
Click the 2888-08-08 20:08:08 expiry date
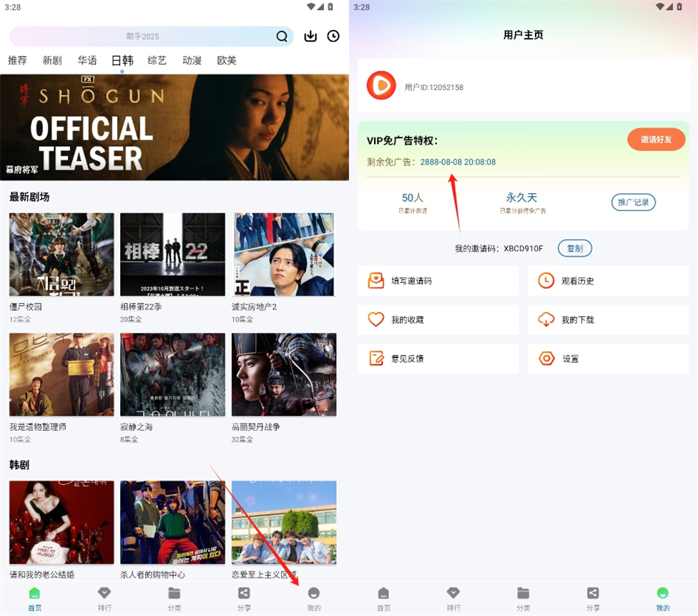[x=458, y=162]
